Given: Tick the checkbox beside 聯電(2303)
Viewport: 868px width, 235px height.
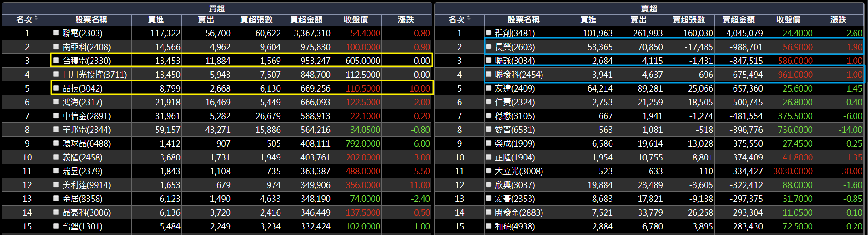Looking at the screenshot, I should click(56, 33).
